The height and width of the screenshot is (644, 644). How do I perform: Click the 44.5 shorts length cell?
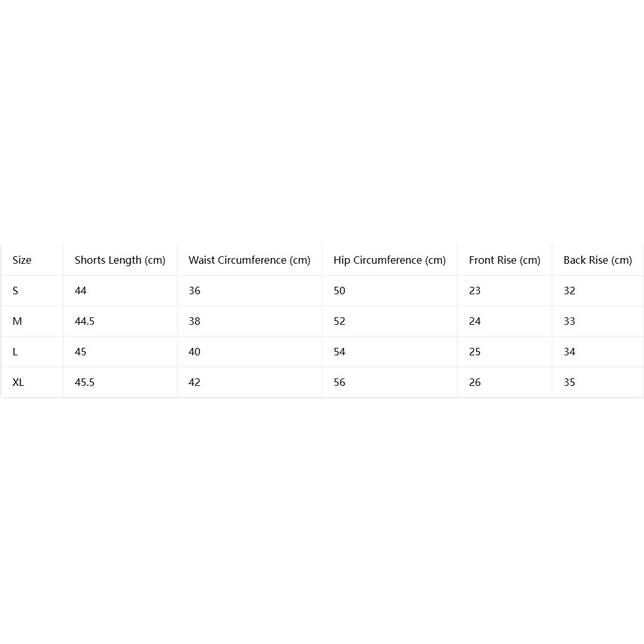(x=85, y=321)
